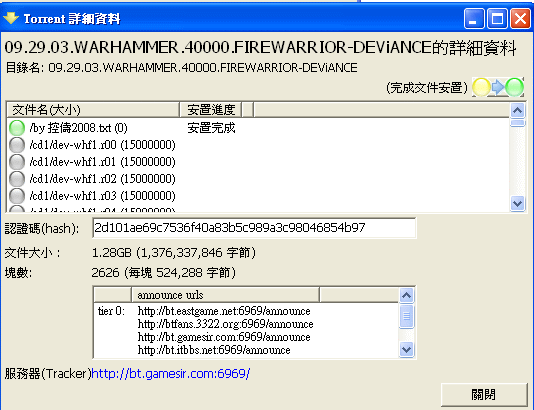Select /cd1/dev-whf1.r03 (15000000) file
This screenshot has height=410, width=534.
click(x=103, y=196)
